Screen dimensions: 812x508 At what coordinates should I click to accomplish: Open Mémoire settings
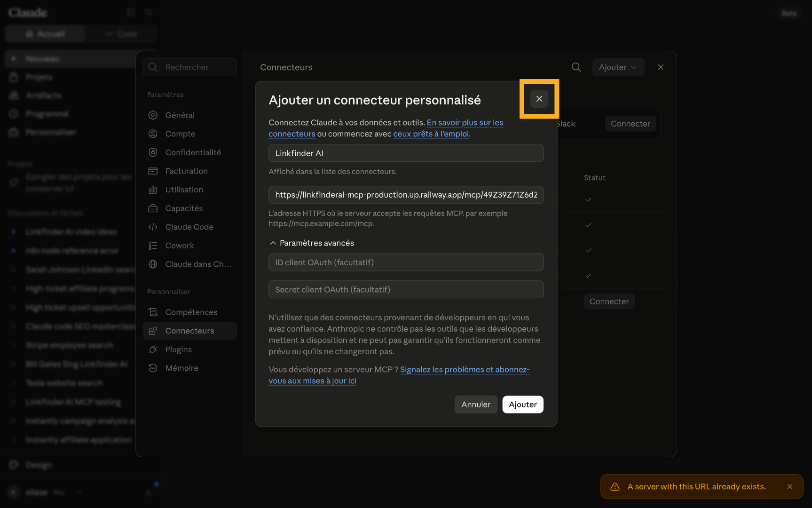click(190, 368)
